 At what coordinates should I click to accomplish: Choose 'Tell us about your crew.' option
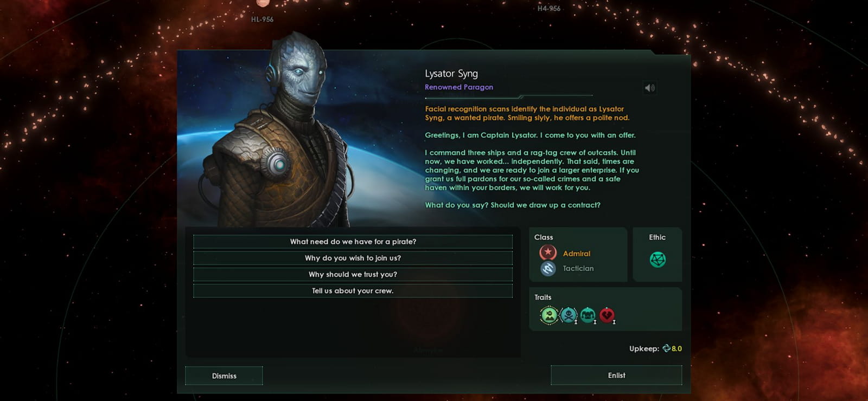(x=353, y=290)
